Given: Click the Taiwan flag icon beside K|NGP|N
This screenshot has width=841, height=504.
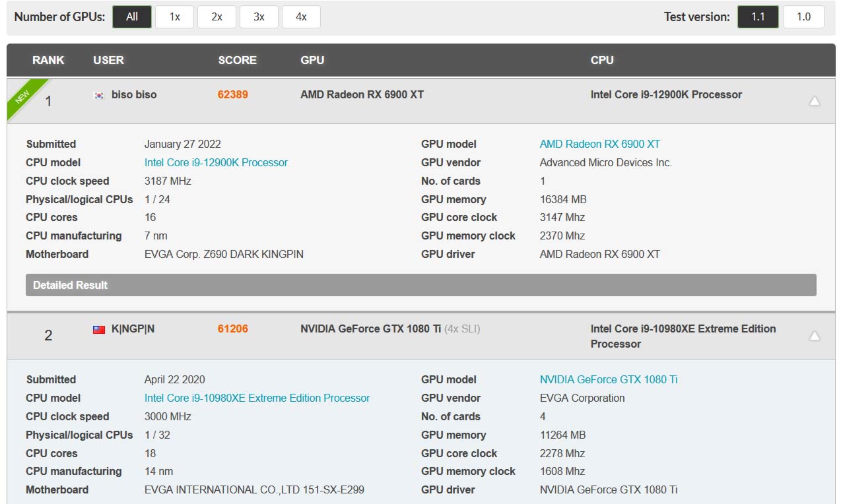Looking at the screenshot, I should click(99, 329).
